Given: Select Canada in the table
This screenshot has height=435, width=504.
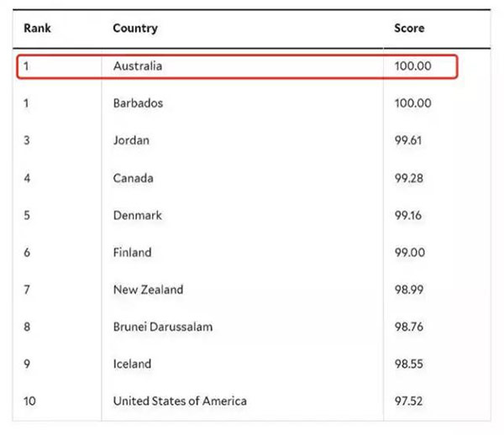Looking at the screenshot, I should click(x=133, y=178).
